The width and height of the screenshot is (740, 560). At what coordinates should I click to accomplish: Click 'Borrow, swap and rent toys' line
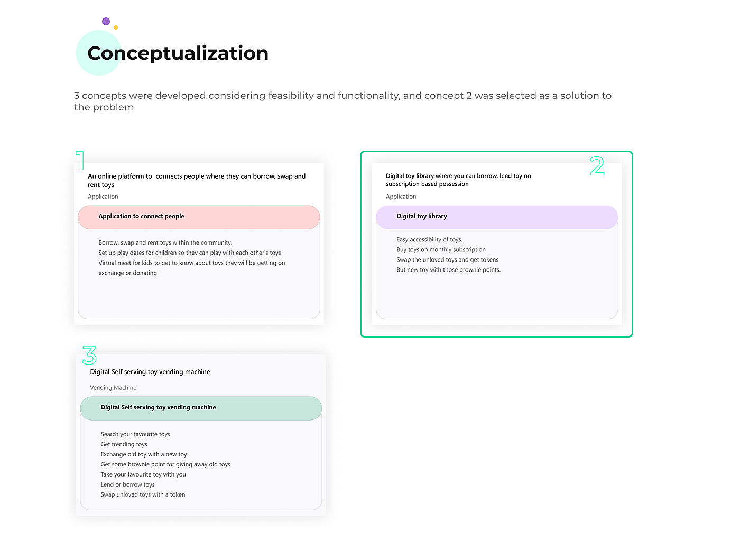click(x=165, y=243)
